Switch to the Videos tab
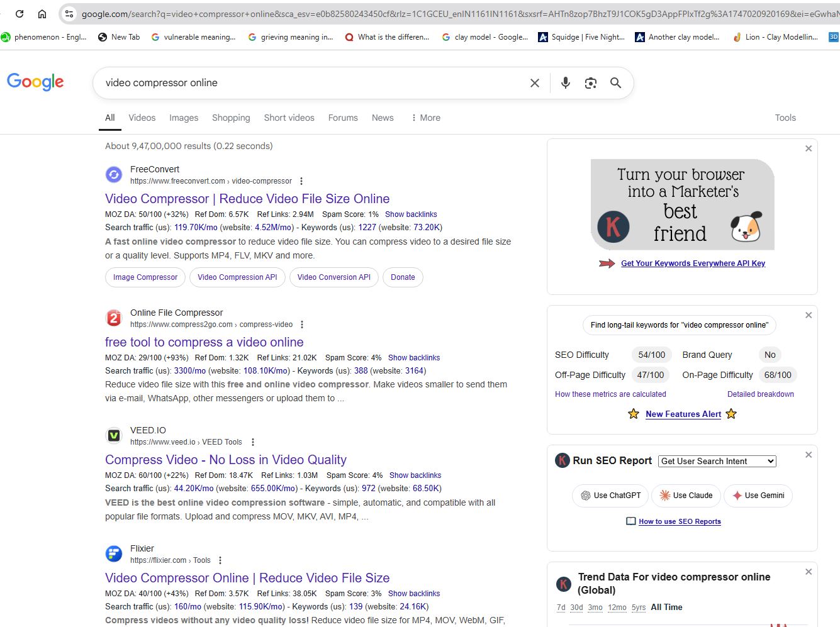Image resolution: width=840 pixels, height=627 pixels. tap(142, 118)
